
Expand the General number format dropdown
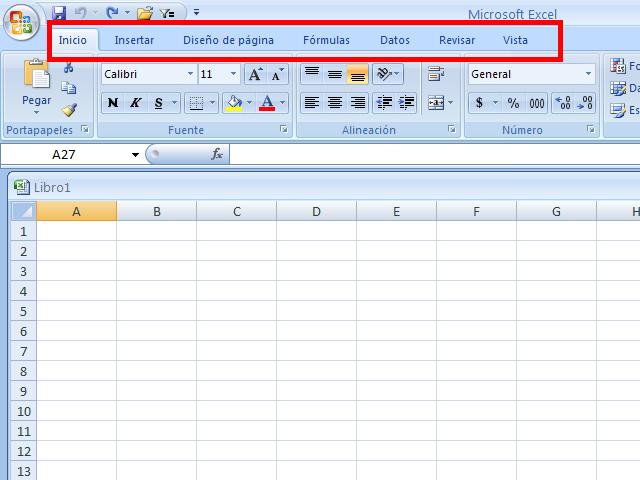(587, 74)
